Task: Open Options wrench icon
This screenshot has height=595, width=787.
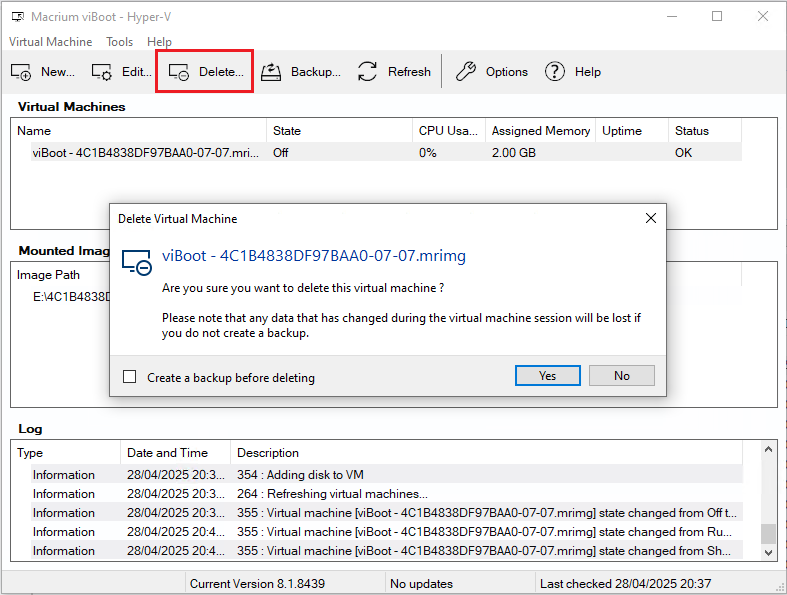Action: pyautogui.click(x=466, y=72)
